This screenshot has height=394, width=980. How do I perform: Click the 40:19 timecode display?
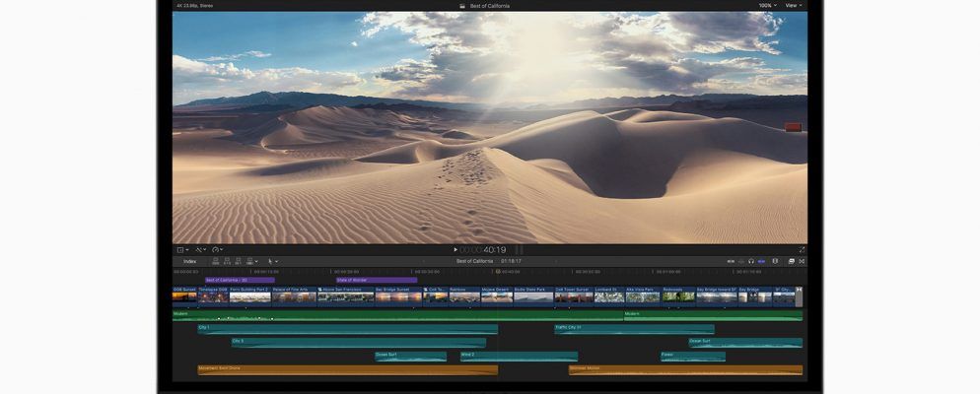[x=494, y=250]
